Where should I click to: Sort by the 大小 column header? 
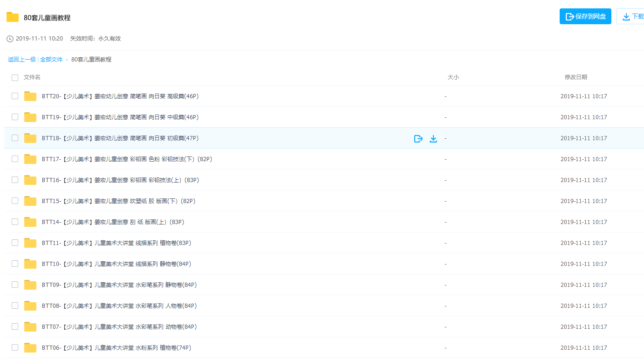453,77
